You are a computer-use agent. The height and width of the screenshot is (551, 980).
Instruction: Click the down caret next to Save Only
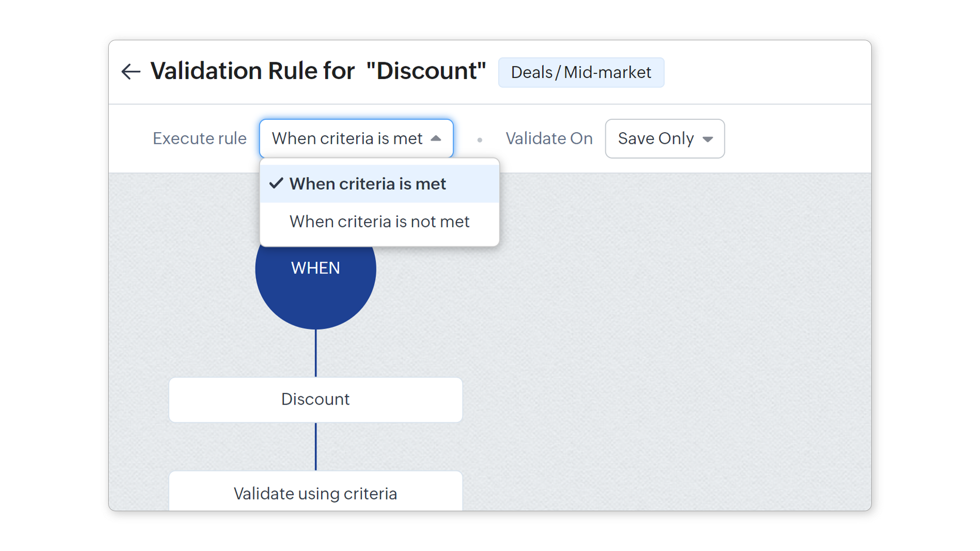point(707,139)
